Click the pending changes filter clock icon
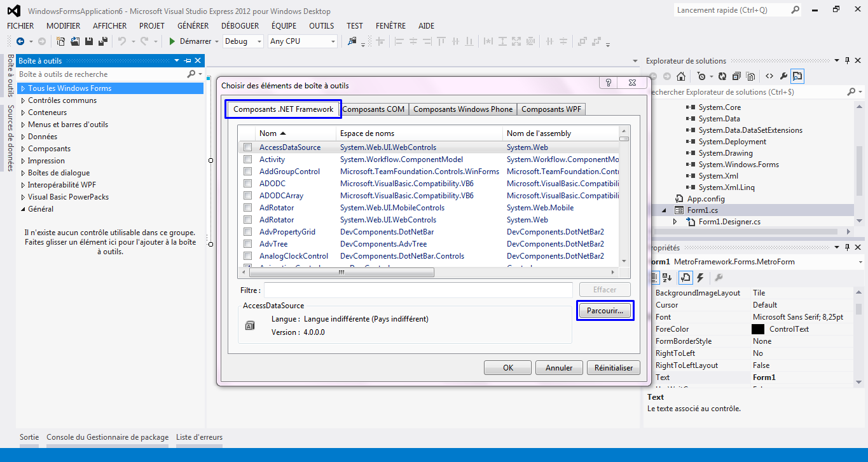The width and height of the screenshot is (868, 462). 701,76
